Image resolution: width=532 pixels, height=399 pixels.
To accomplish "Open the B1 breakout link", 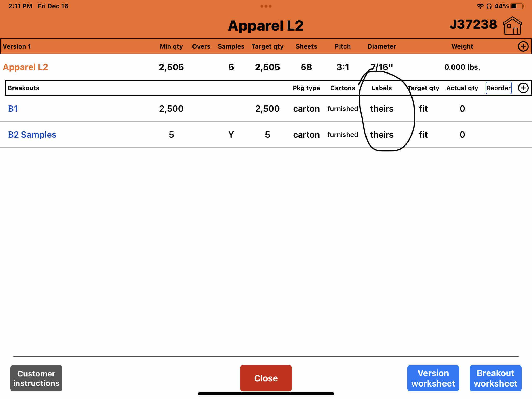I will point(13,109).
